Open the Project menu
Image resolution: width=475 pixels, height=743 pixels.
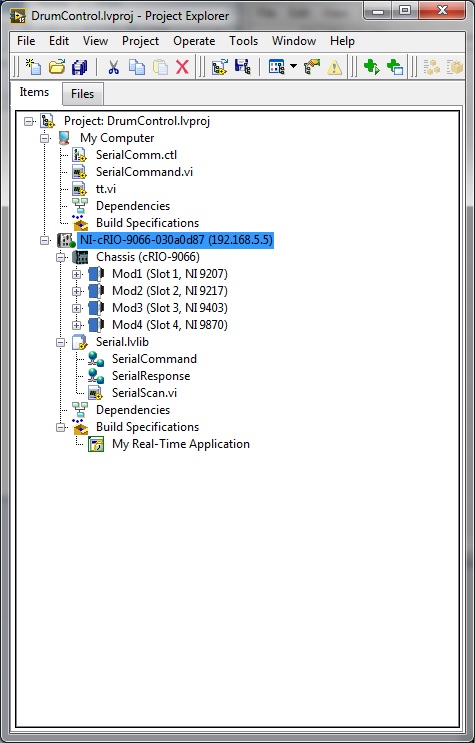click(140, 41)
